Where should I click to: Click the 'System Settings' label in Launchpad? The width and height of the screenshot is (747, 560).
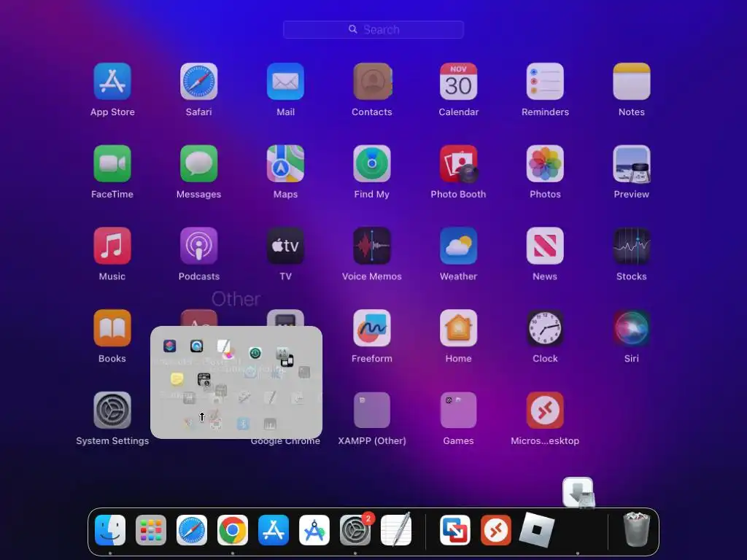click(x=112, y=441)
